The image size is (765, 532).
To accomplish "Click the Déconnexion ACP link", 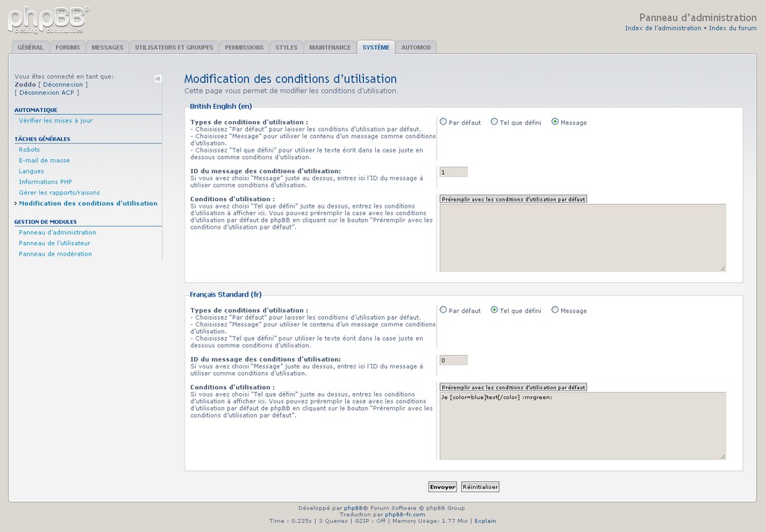I will 46,93.
